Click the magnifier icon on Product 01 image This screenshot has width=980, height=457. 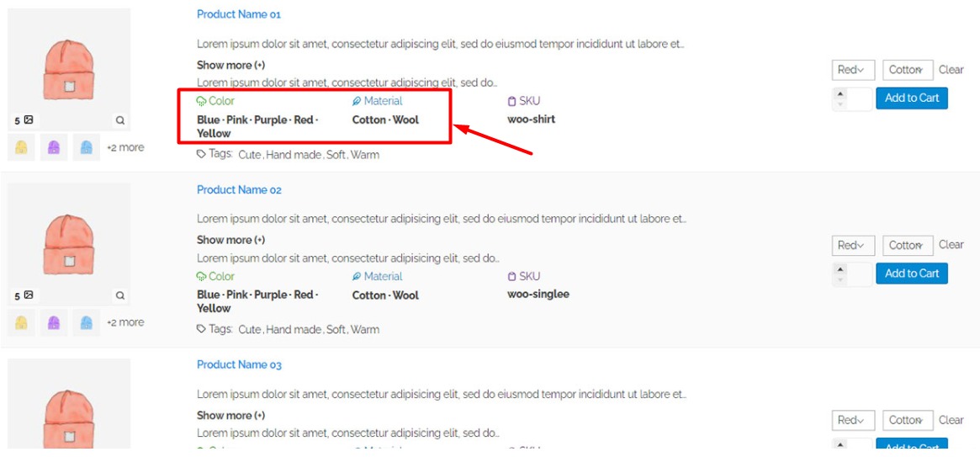(120, 120)
